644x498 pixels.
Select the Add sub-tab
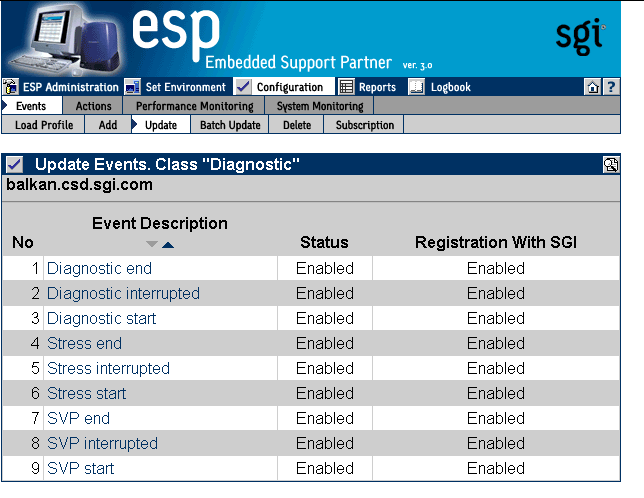(x=108, y=125)
